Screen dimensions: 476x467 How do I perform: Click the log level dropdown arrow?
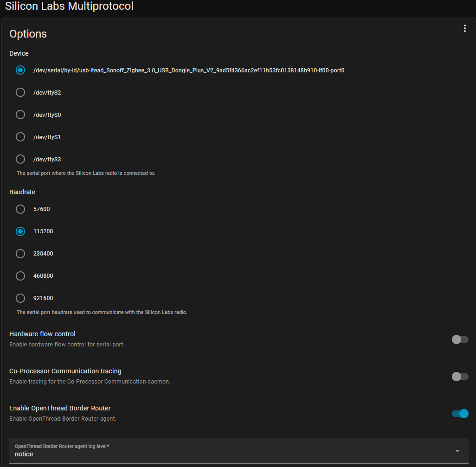click(x=457, y=451)
